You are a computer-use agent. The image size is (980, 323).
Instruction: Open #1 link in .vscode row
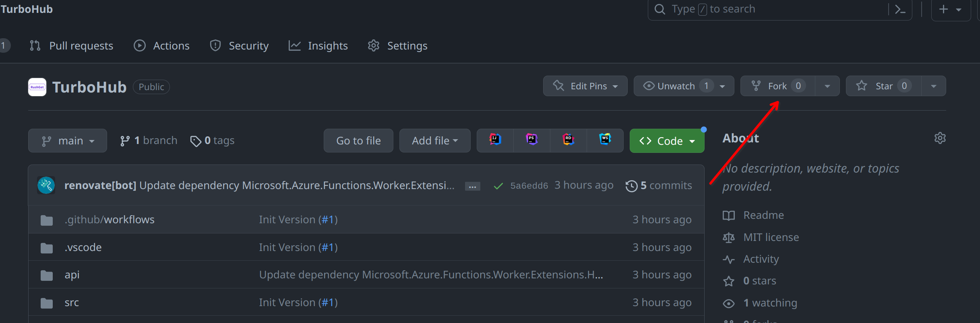[328, 247]
